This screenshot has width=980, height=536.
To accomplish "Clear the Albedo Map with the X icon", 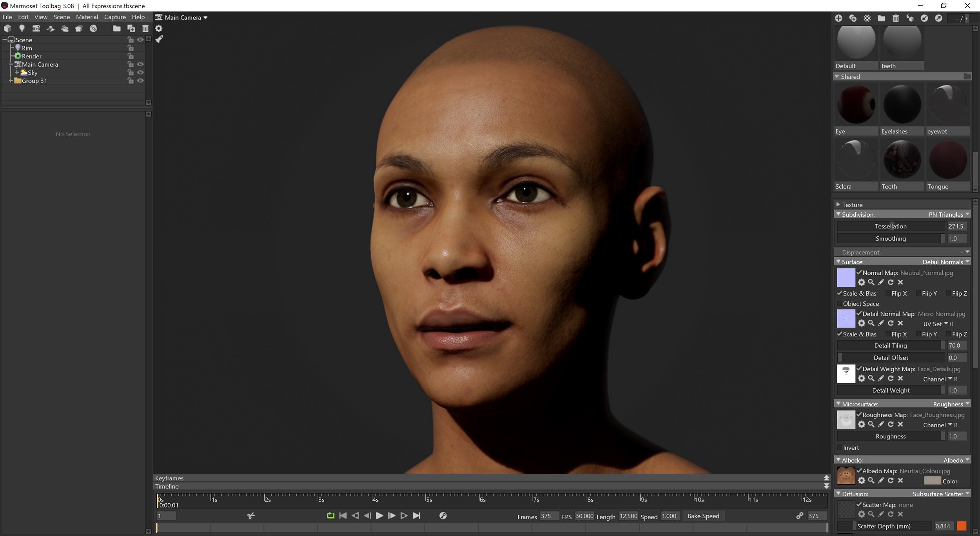I will 900,480.
